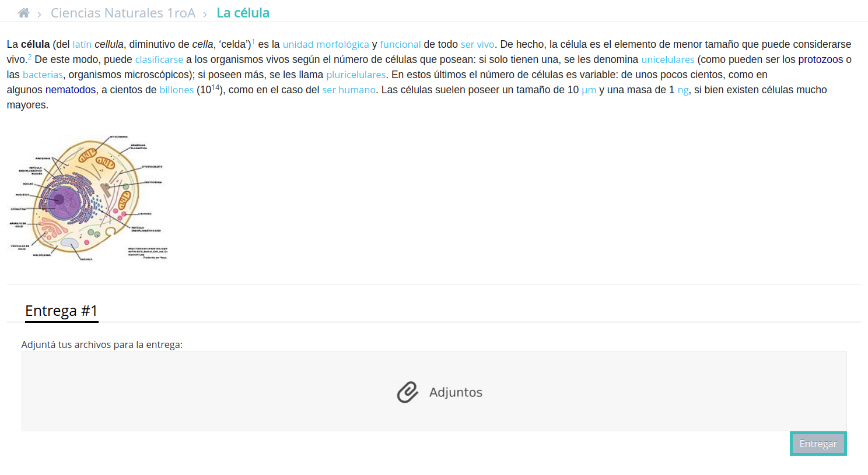Open footnote reference 1
The image size is (868, 475).
[253, 42]
